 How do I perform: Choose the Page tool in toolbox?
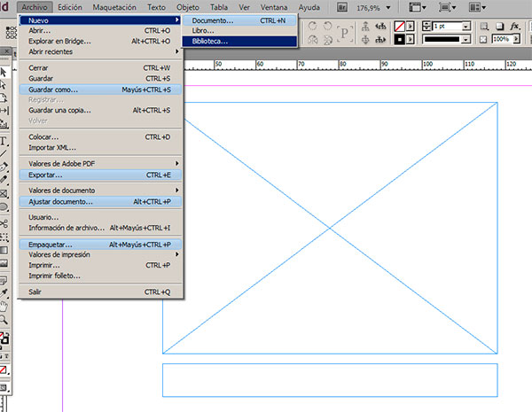tap(4, 98)
